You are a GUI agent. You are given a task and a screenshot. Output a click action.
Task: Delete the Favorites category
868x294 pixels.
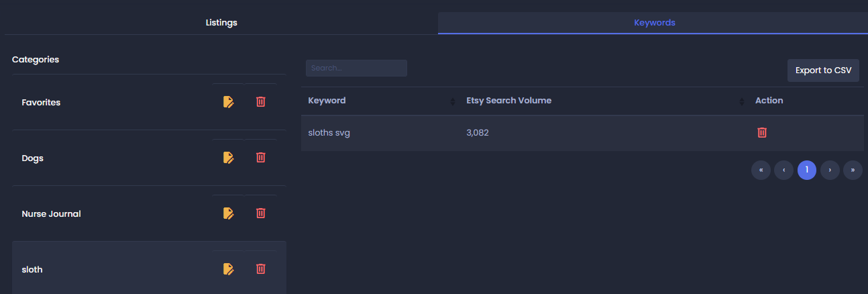[261, 102]
